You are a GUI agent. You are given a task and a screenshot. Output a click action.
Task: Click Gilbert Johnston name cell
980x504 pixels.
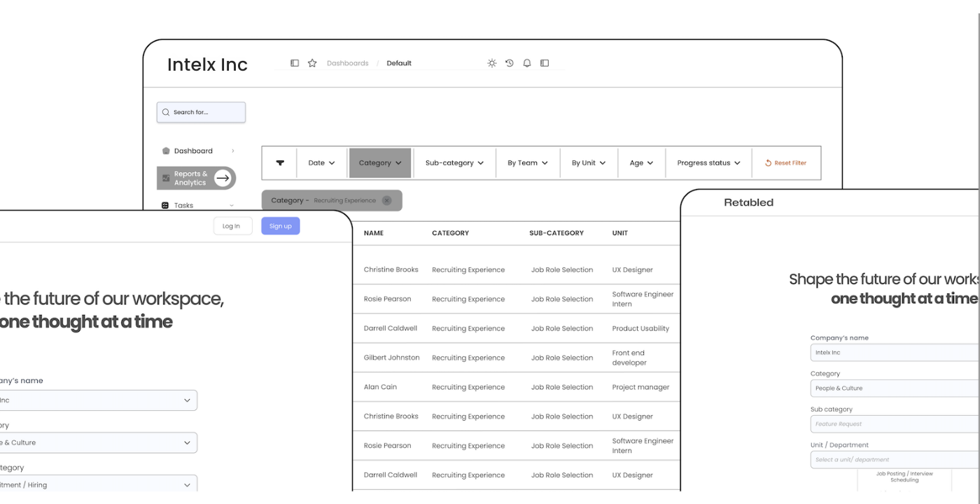pyautogui.click(x=392, y=358)
